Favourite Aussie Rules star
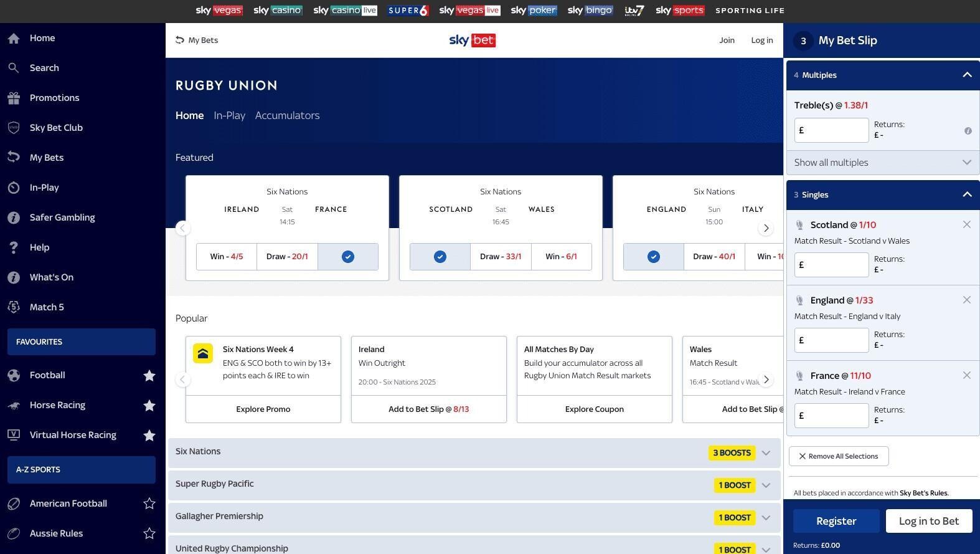Image resolution: width=980 pixels, height=554 pixels. 149,533
